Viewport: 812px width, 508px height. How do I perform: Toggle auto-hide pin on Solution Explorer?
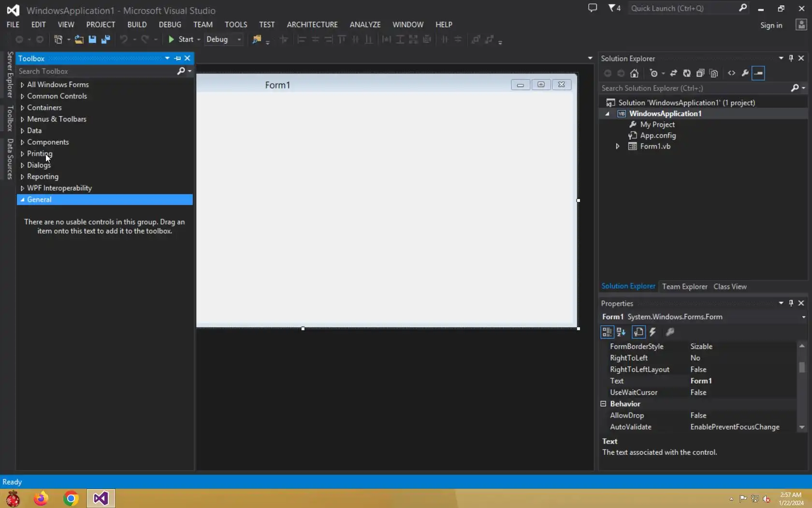(x=791, y=58)
